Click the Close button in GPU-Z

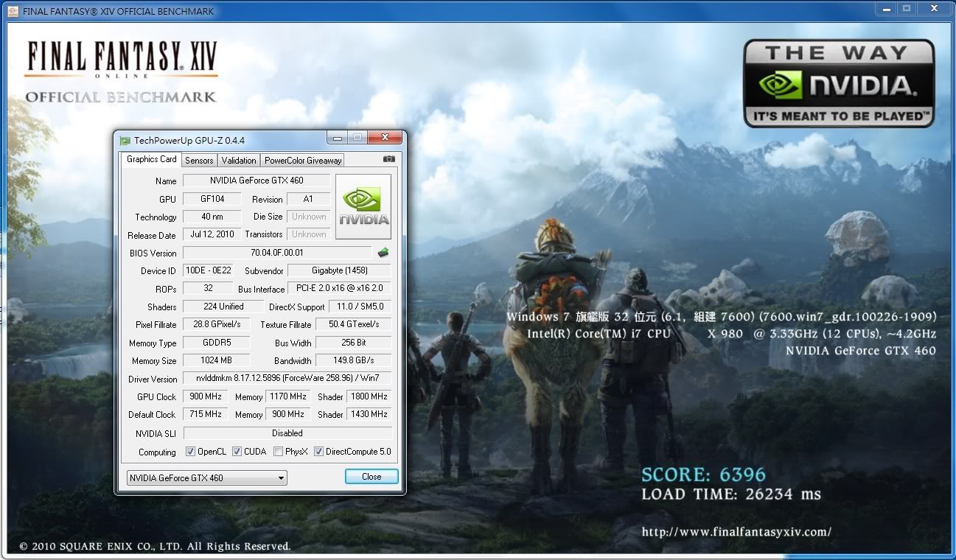[x=371, y=477]
